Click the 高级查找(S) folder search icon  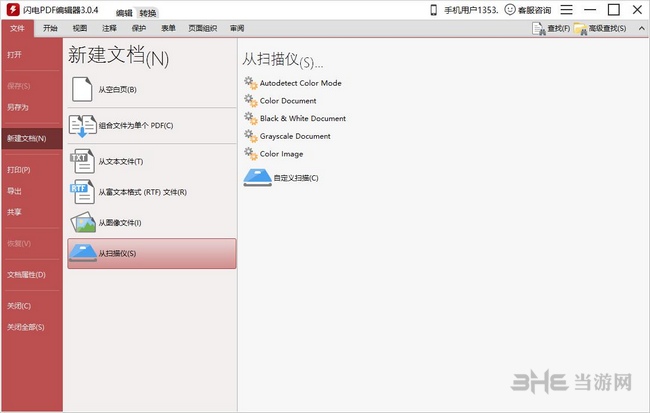pos(581,29)
